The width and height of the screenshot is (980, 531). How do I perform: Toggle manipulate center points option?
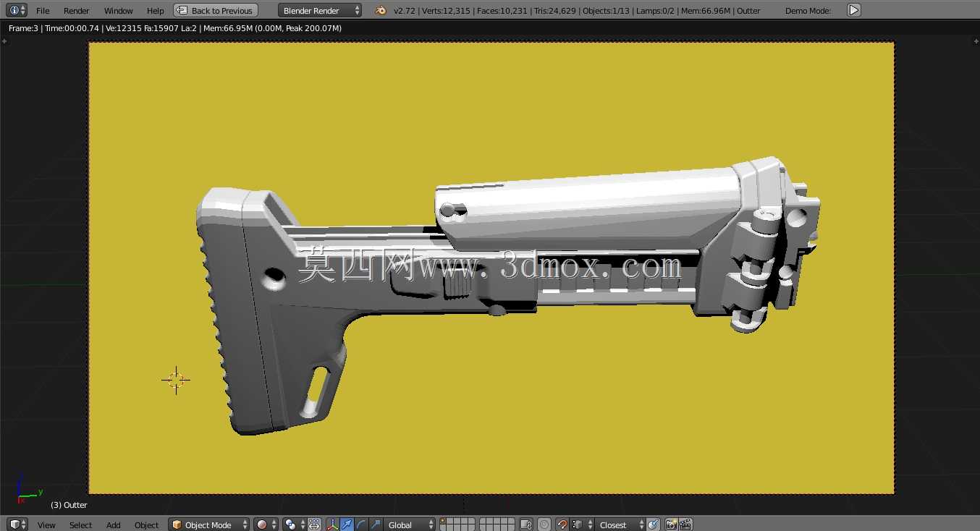click(315, 524)
